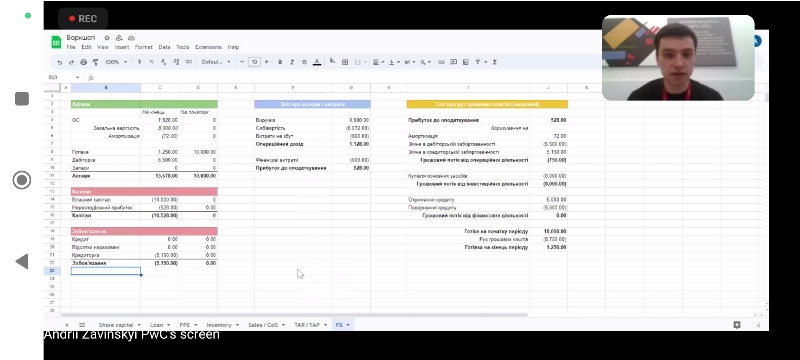Open the functions sigma menu
Screen dimensions: 800x360
pyautogui.click(x=495, y=62)
